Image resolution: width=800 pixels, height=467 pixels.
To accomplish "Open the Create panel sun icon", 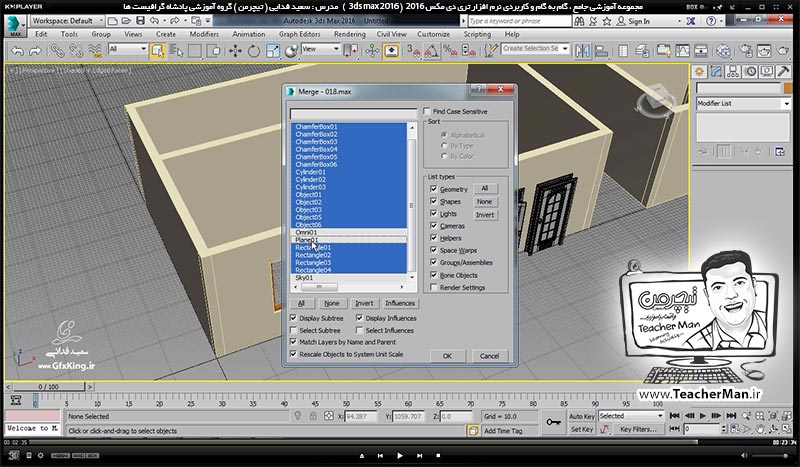I will [699, 72].
